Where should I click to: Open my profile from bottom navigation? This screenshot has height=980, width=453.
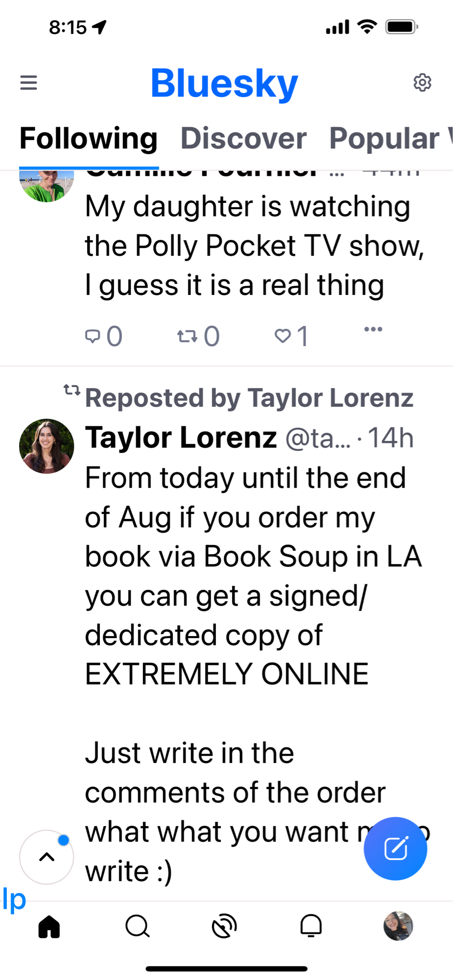pyautogui.click(x=398, y=926)
